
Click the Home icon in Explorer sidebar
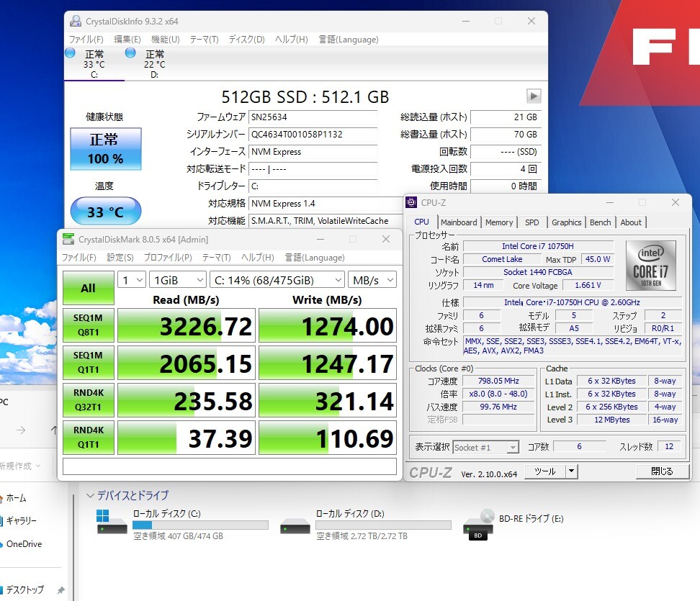click(x=1, y=498)
